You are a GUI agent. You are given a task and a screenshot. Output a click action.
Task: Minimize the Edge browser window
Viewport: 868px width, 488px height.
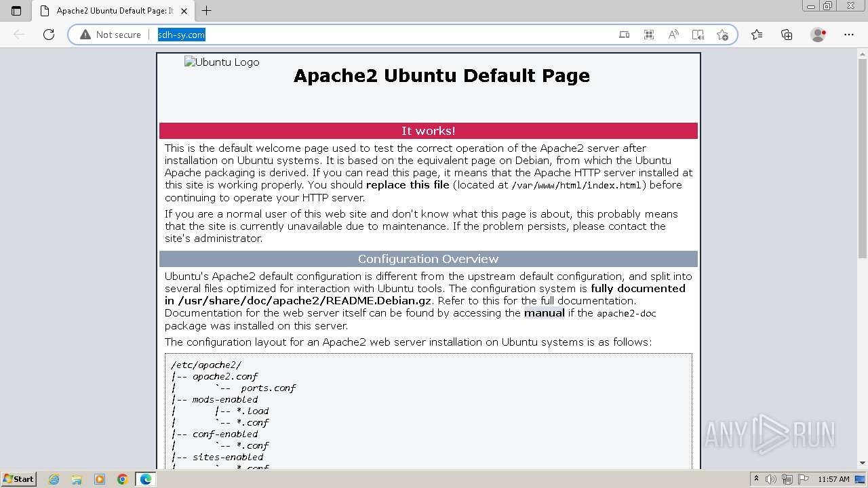point(810,5)
